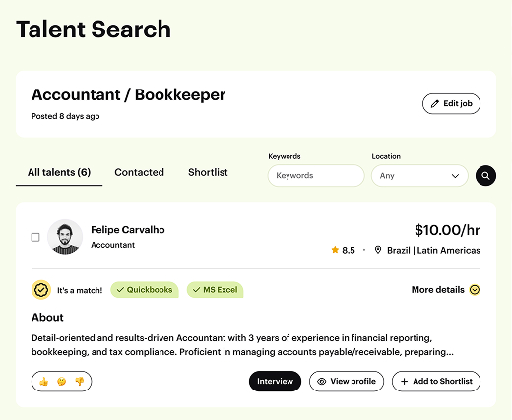Click the thumbs down reaction emoji
The height and width of the screenshot is (420, 512).
[x=80, y=381]
